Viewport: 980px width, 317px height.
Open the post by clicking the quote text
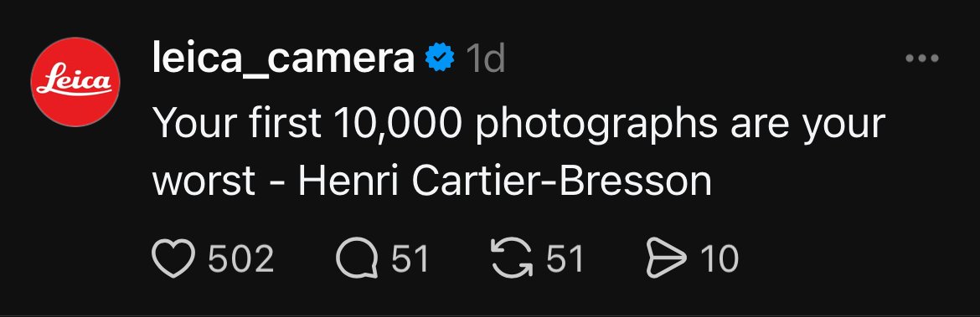pos(518,152)
